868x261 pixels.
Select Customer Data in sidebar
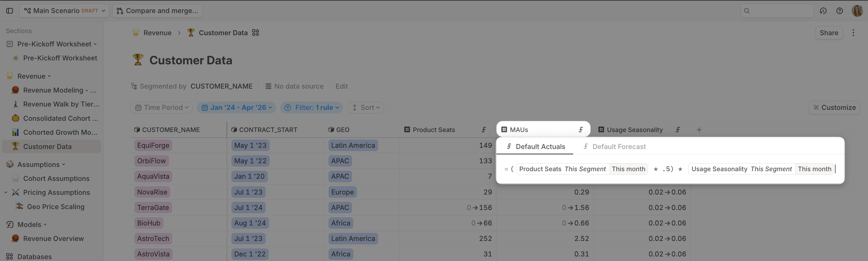(x=52, y=147)
